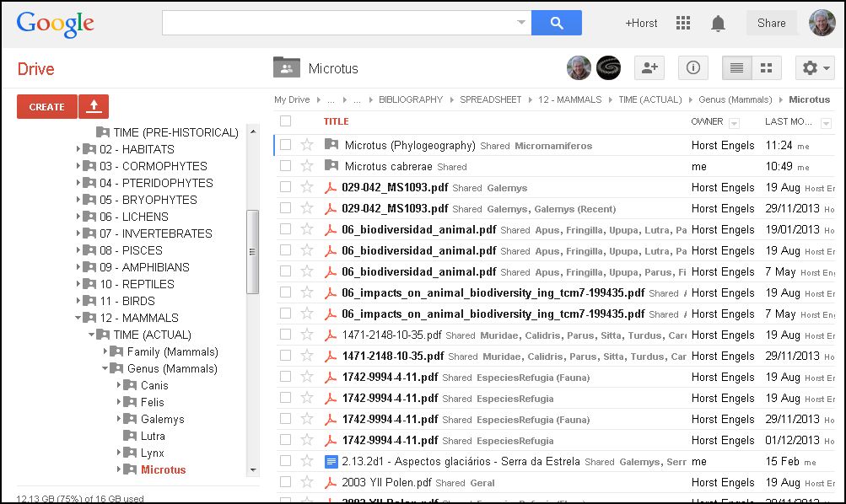Star the 2003 YII Polen.pdf file

[307, 482]
